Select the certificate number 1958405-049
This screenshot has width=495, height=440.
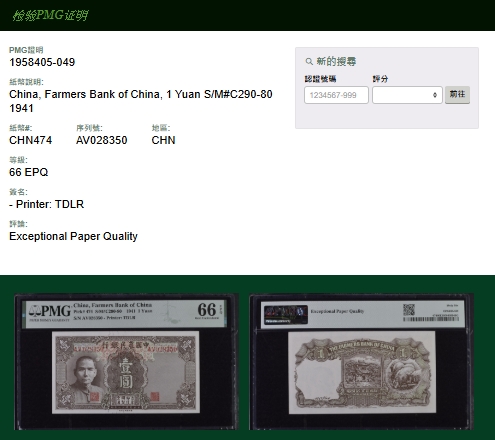(x=42, y=62)
